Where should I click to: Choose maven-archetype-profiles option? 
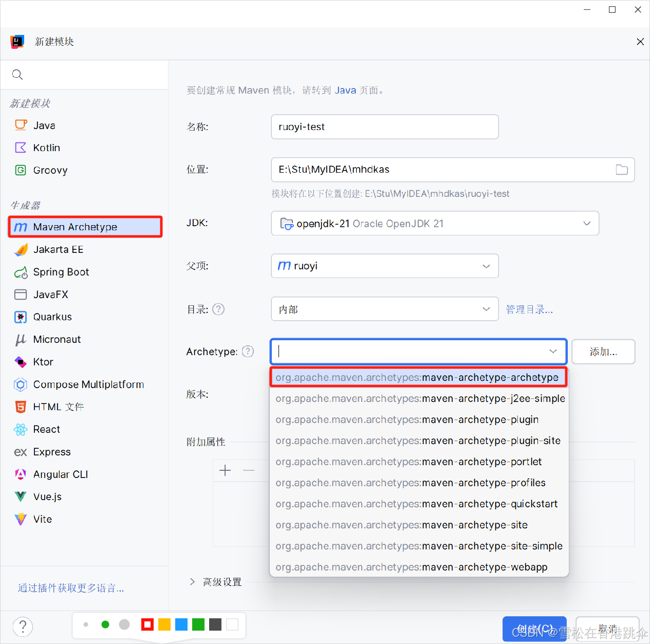419,483
